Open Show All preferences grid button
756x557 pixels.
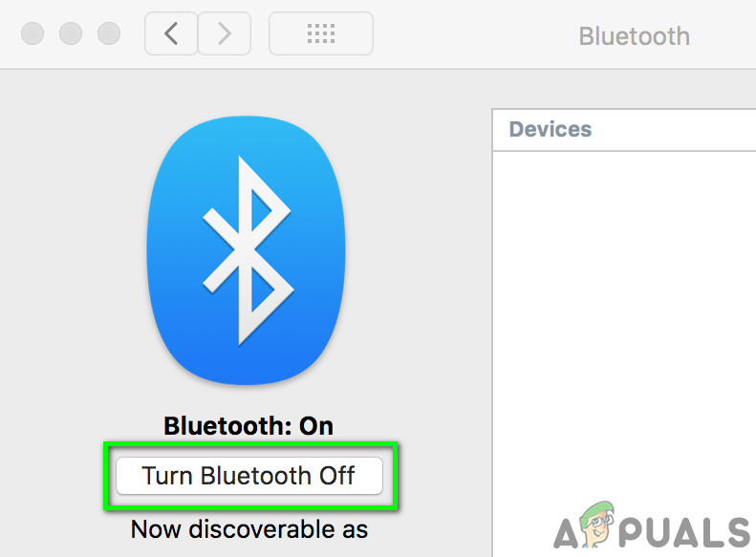321,33
